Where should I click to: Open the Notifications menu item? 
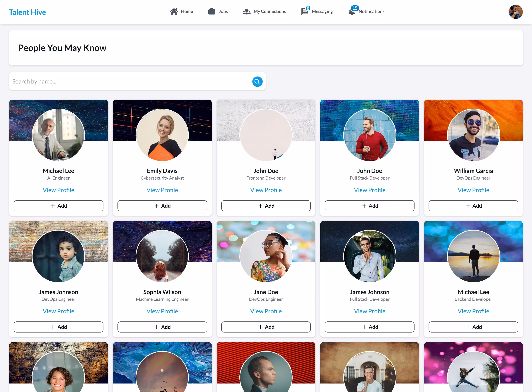coord(367,11)
